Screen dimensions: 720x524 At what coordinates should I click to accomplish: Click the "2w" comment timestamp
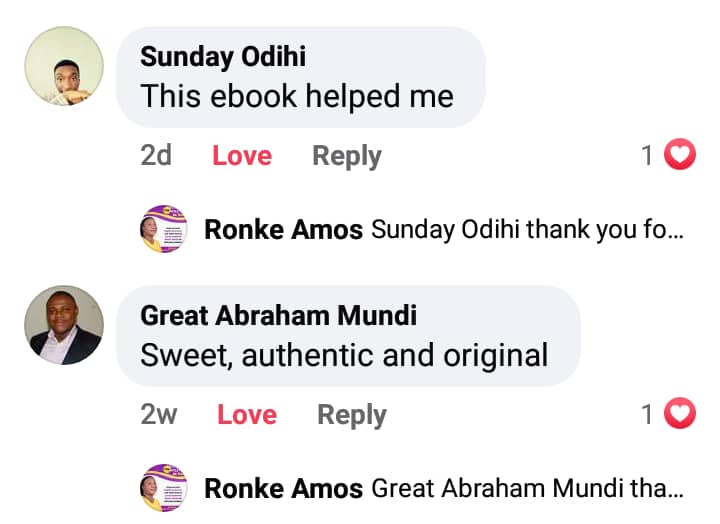coord(159,414)
